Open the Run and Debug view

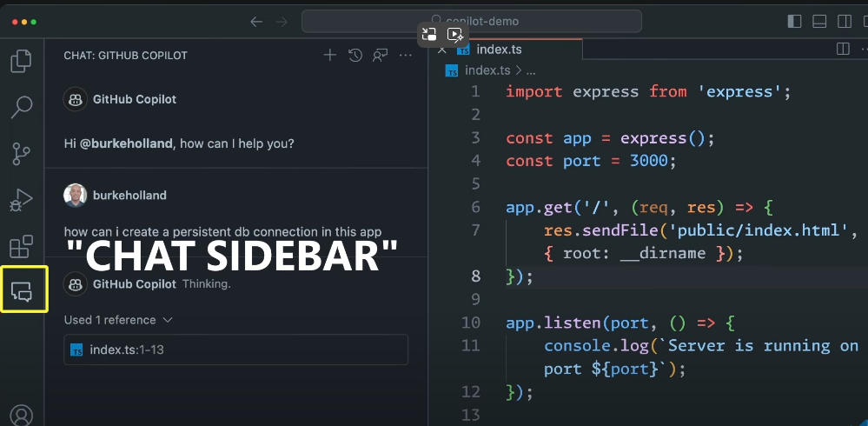pyautogui.click(x=22, y=200)
